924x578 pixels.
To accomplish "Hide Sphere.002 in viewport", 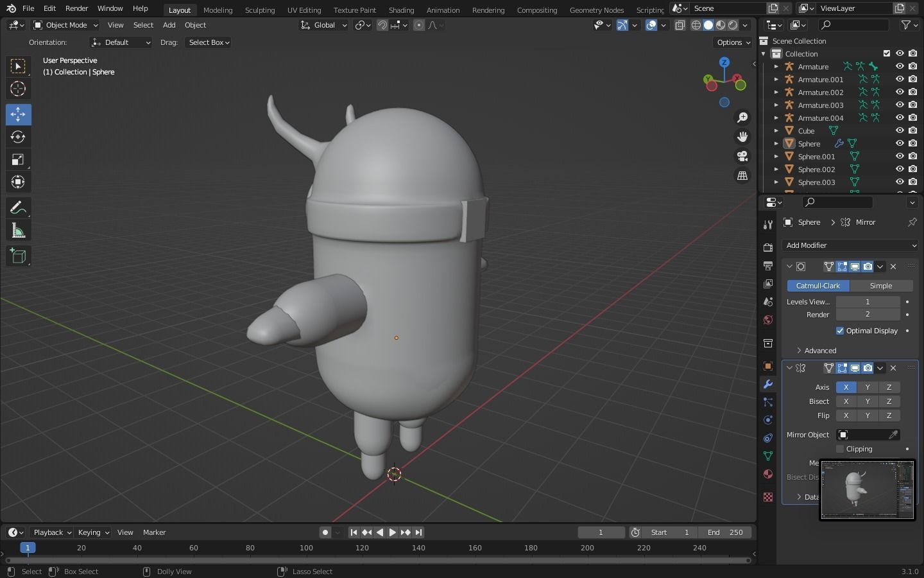I will point(900,169).
